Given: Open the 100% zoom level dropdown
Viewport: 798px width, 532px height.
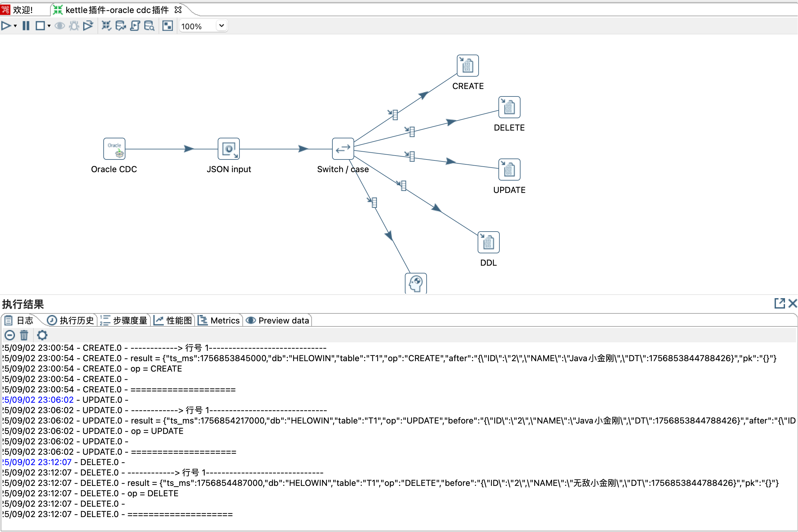Looking at the screenshot, I should [221, 26].
